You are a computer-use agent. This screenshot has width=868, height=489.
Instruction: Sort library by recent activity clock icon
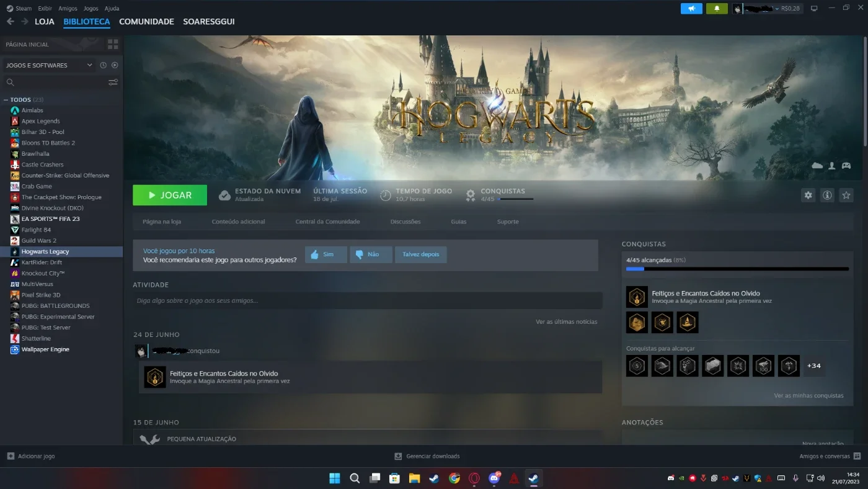(x=104, y=65)
